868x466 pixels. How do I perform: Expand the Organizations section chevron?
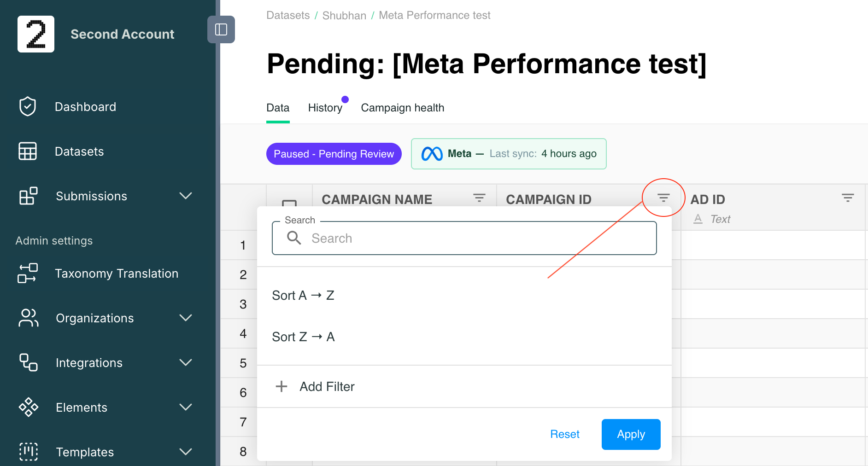(x=186, y=318)
